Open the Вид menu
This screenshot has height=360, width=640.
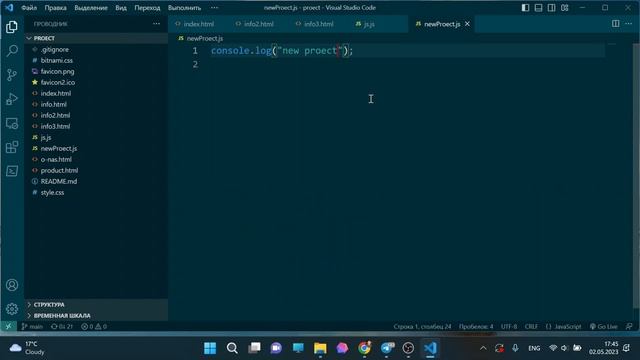[121, 8]
